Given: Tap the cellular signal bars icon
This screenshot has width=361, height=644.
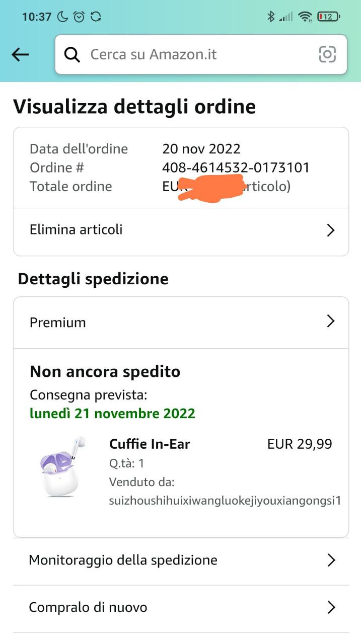Looking at the screenshot, I should coord(286,17).
